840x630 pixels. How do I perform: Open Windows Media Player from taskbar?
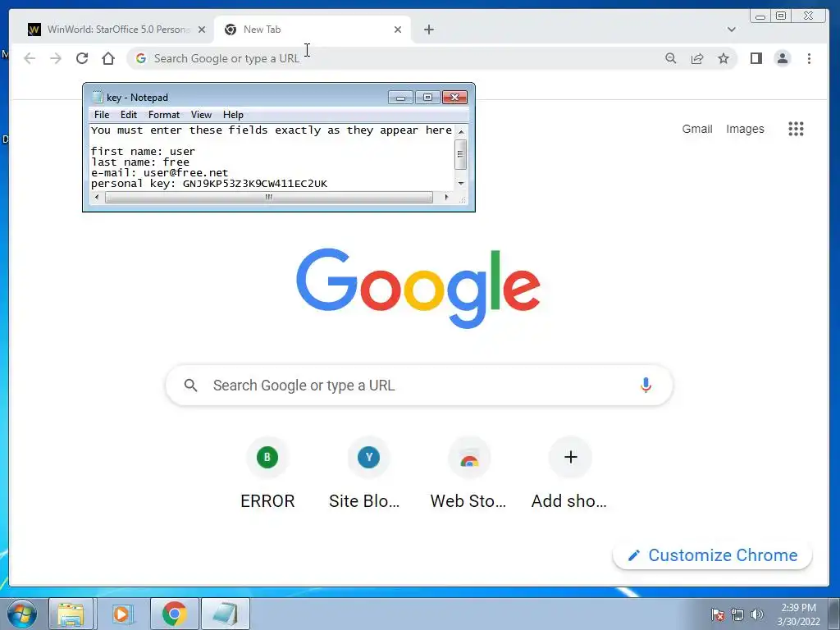point(122,614)
